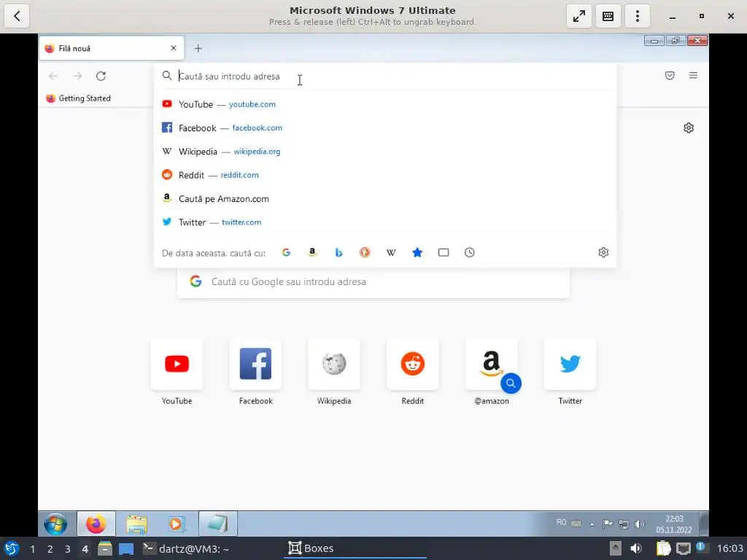747x560 pixels.
Task: Open the Boxes three-dot menu
Action: 638,16
